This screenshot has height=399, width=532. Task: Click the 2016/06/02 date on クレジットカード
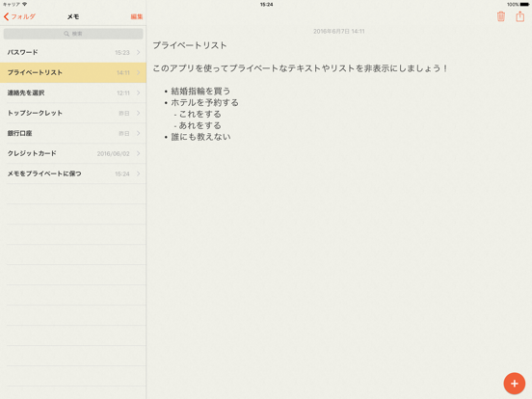click(114, 153)
